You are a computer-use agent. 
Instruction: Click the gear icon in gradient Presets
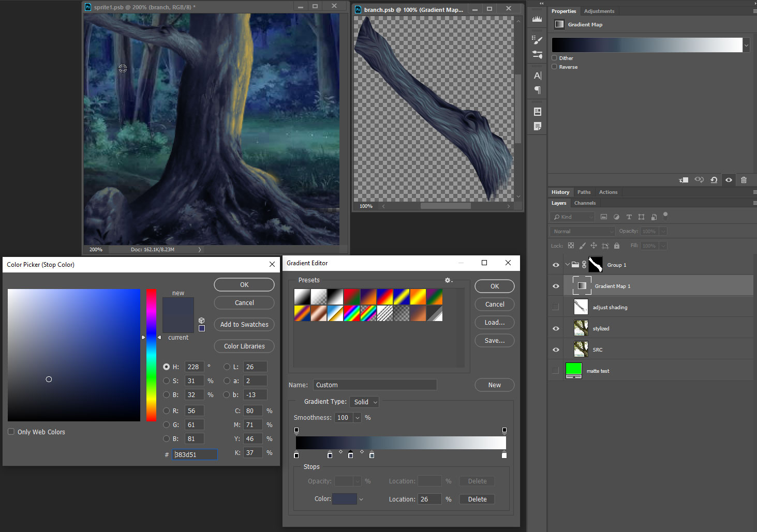[x=448, y=280]
